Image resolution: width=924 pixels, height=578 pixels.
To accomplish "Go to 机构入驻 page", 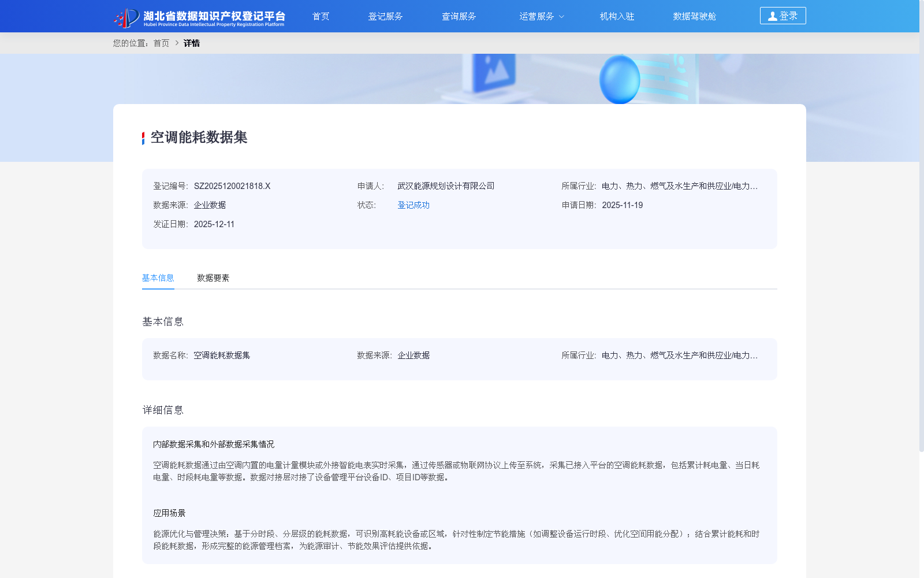I will pyautogui.click(x=617, y=16).
